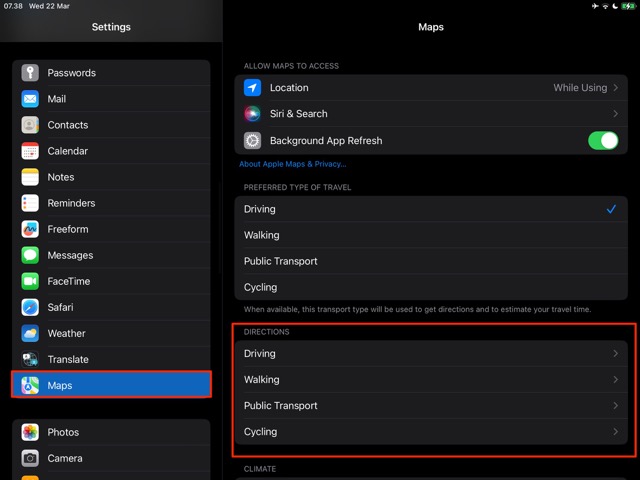Expand Cycling directions settings
Viewport: 640px width, 480px height.
[x=430, y=432]
